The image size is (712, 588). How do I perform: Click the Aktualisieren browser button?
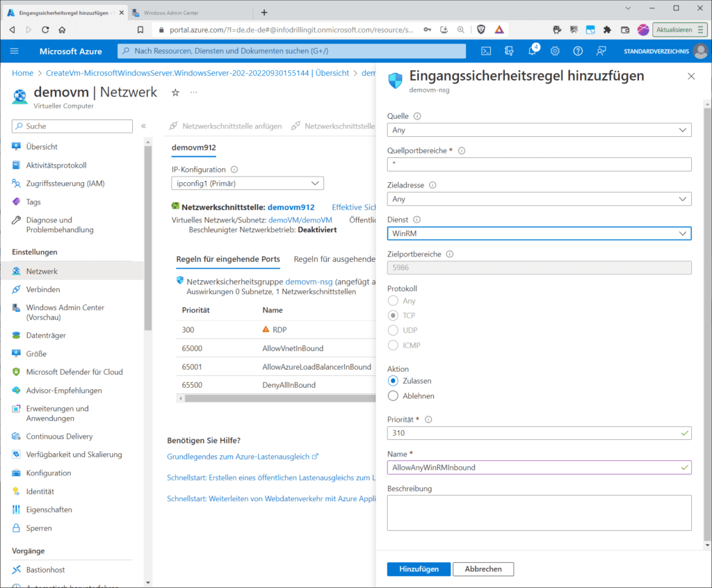679,29
